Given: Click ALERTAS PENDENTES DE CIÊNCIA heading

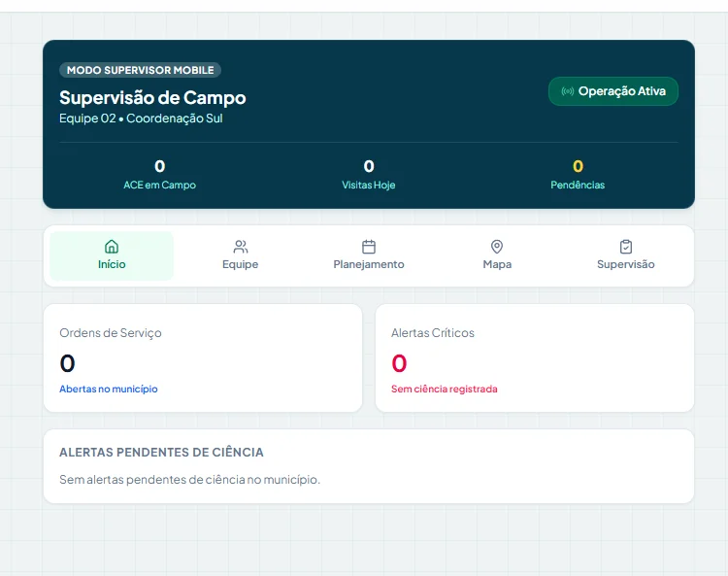Looking at the screenshot, I should [161, 452].
